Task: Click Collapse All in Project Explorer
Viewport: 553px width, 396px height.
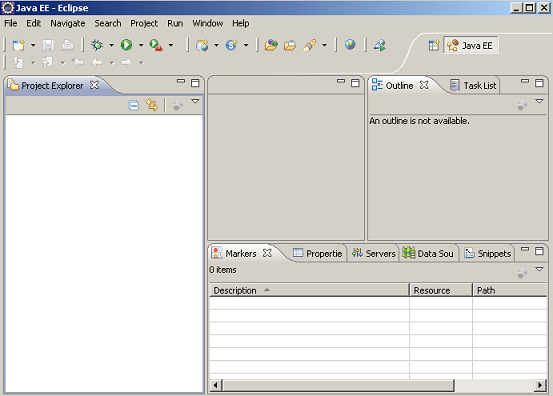Action: 133,105
